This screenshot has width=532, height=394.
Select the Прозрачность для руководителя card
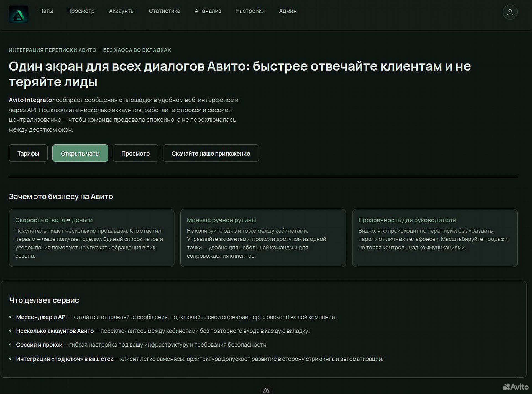pos(435,238)
